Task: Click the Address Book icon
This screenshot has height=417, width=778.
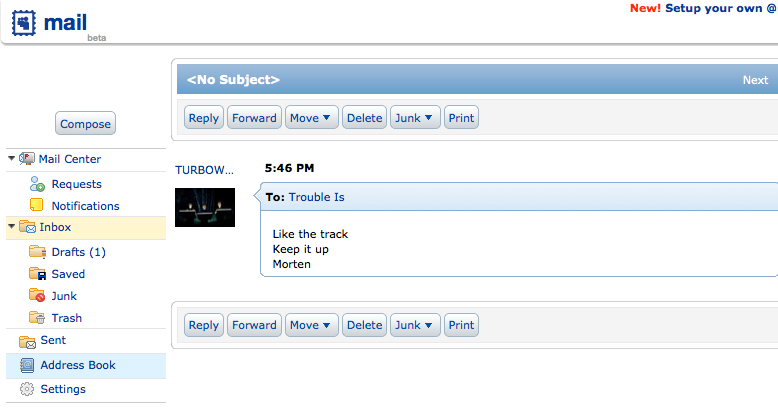Action: [x=27, y=365]
